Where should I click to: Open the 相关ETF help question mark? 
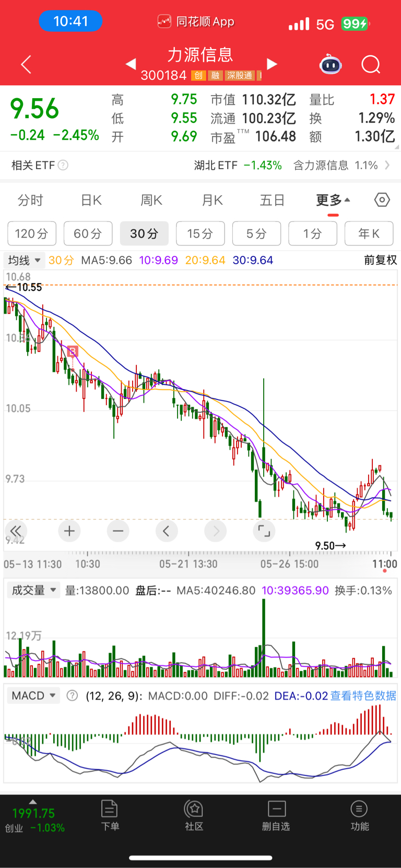63,166
